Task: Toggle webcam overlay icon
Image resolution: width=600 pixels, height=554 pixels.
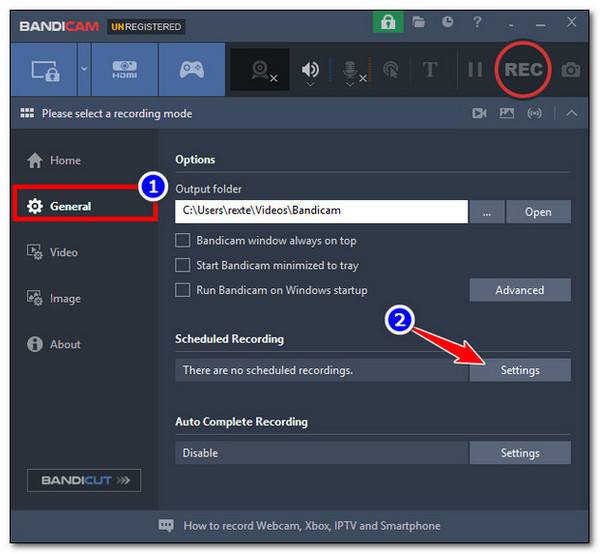Action: pyautogui.click(x=260, y=70)
